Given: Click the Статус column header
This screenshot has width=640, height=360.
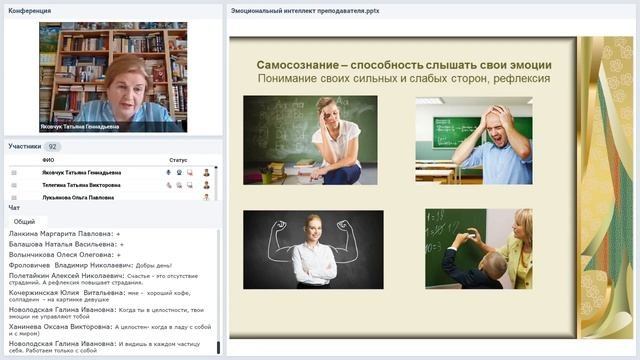Looking at the screenshot, I should click(x=178, y=160).
